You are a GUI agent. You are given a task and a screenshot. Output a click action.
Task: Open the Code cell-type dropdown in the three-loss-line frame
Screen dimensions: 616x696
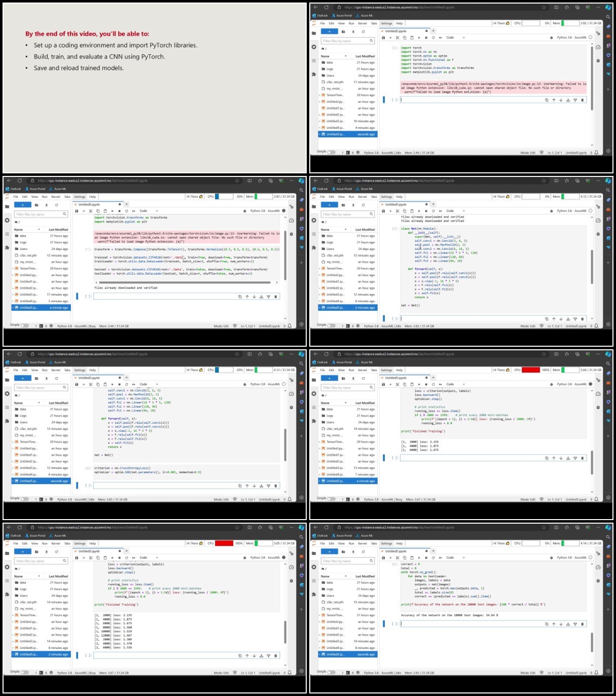pos(456,384)
